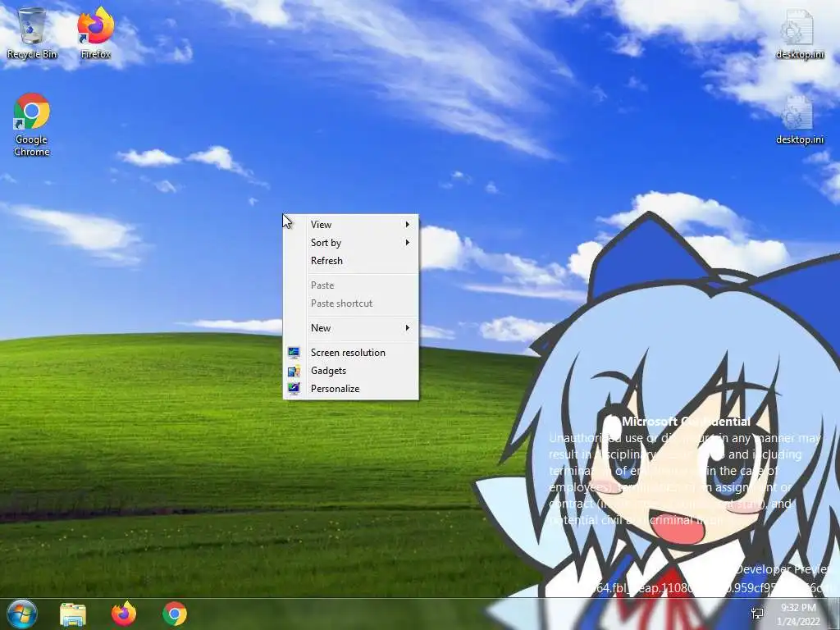Open Windows Explorer from the taskbar
The width and height of the screenshot is (840, 630).
click(x=73, y=614)
